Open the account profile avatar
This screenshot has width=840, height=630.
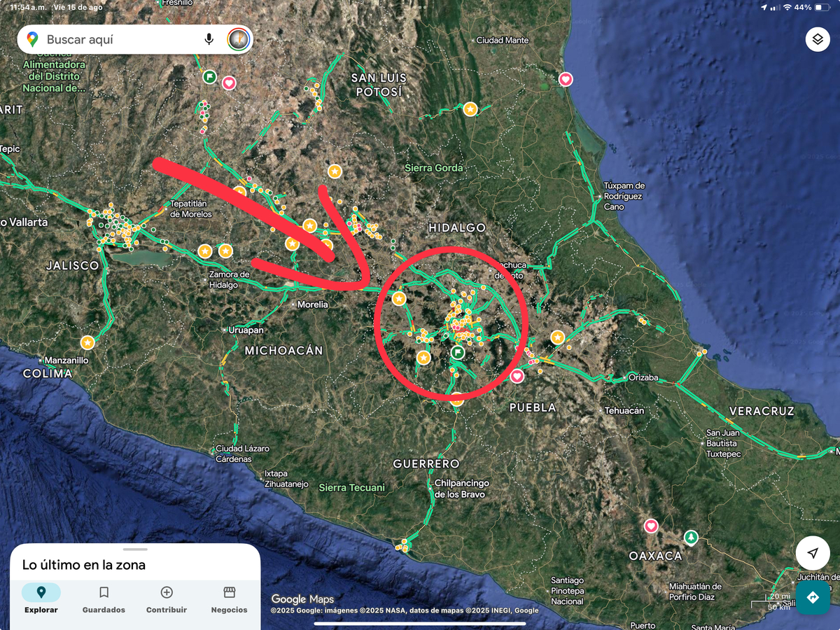click(x=239, y=39)
